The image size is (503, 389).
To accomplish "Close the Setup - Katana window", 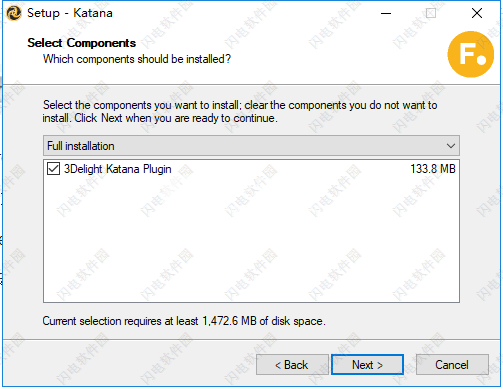I will pyautogui.click(x=477, y=13).
